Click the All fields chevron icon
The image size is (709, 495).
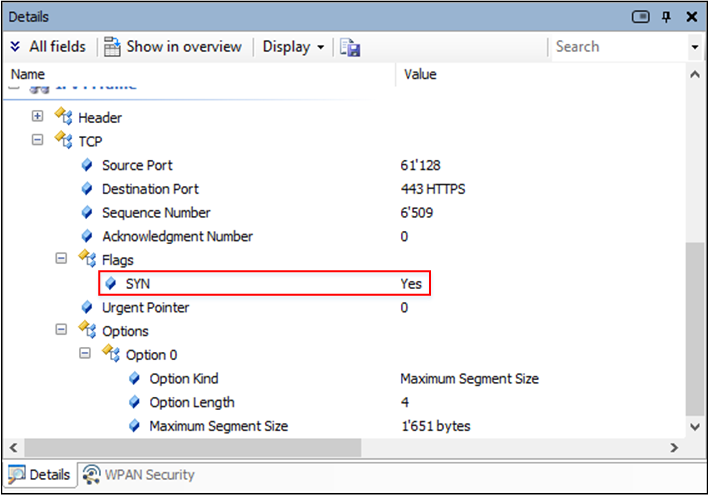(15, 47)
